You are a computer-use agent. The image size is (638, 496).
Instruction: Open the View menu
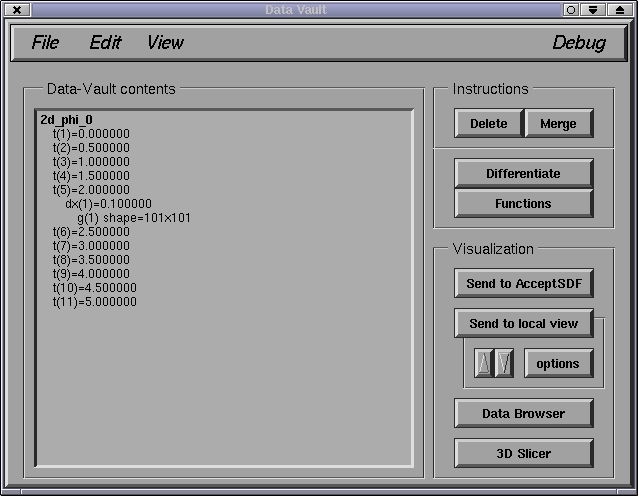[x=165, y=42]
